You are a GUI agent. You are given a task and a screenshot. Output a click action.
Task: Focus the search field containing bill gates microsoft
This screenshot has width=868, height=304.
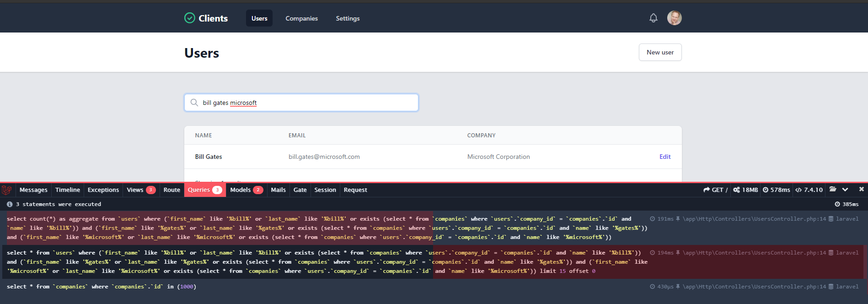click(301, 103)
